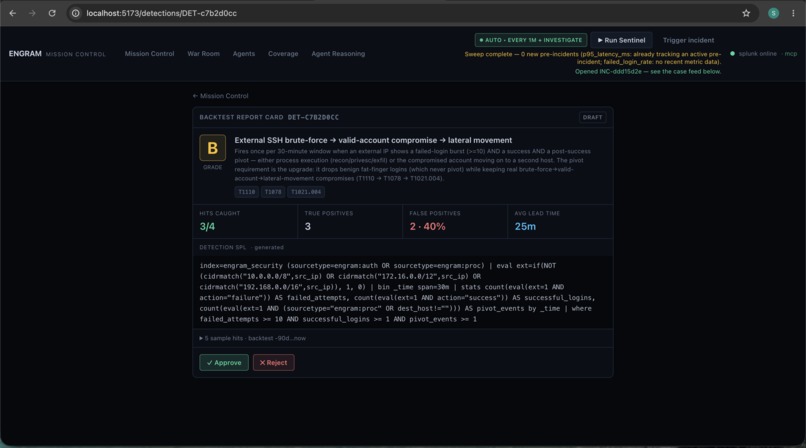
Task: Expand the 5 sample hits backtest section
Action: (252, 338)
